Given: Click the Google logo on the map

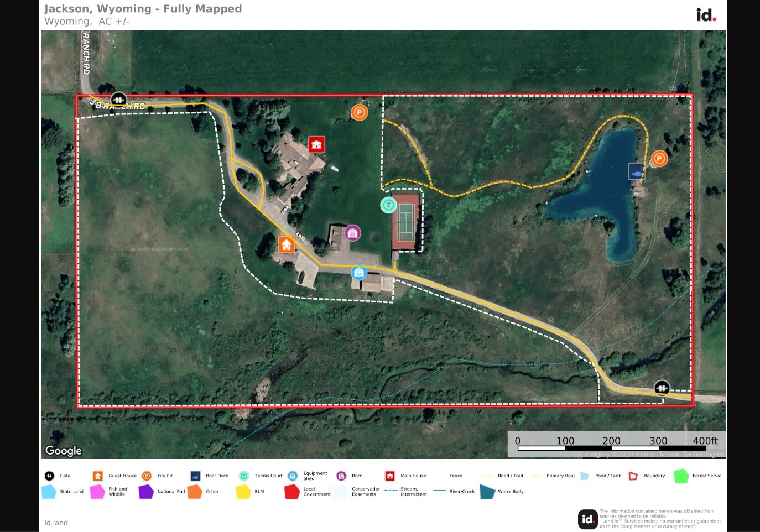Looking at the screenshot, I should pos(63,451).
